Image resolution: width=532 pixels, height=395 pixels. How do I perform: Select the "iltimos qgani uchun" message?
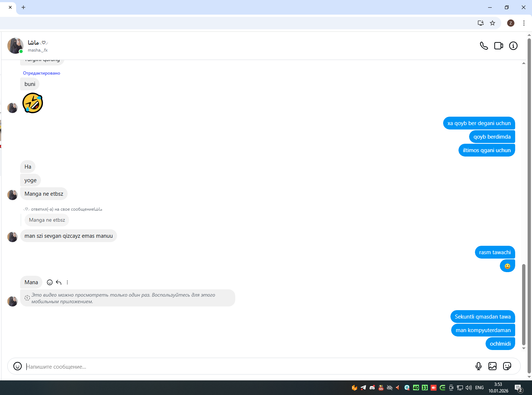pos(487,150)
